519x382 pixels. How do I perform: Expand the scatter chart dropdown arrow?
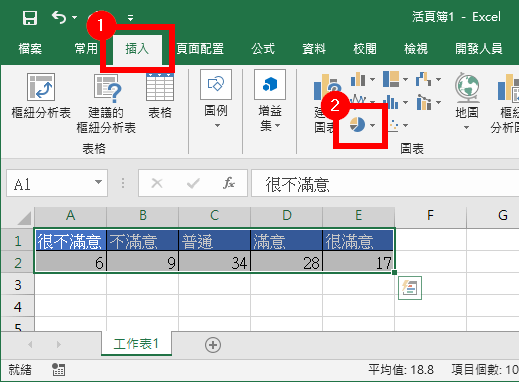[405, 126]
